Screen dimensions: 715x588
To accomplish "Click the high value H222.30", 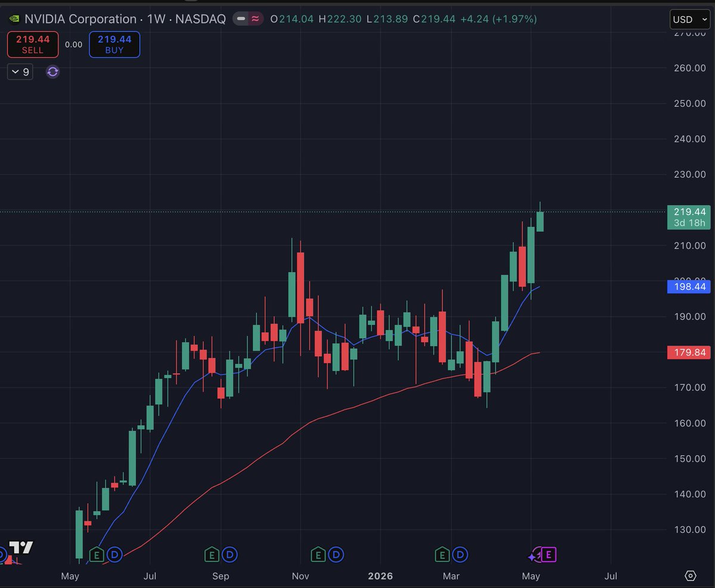I will (x=340, y=19).
